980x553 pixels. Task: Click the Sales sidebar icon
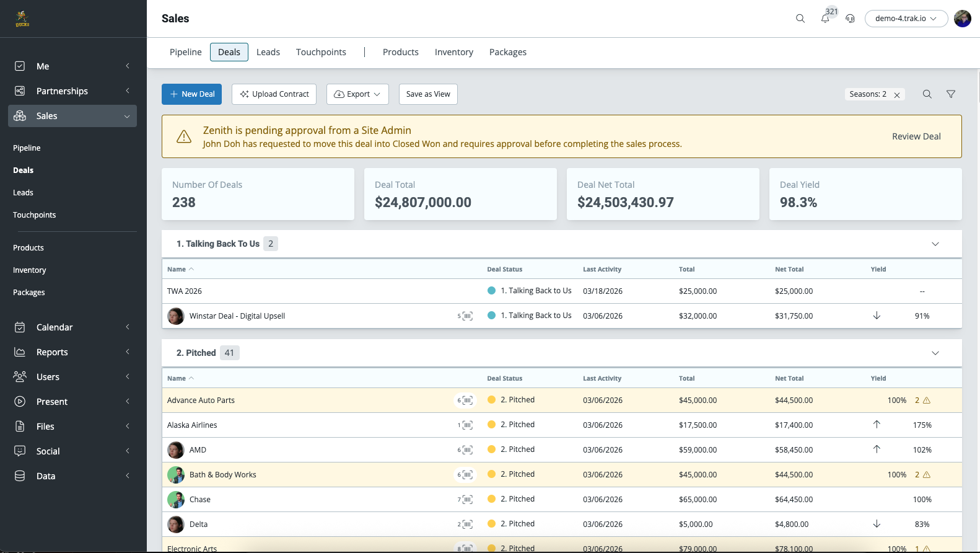click(x=20, y=116)
